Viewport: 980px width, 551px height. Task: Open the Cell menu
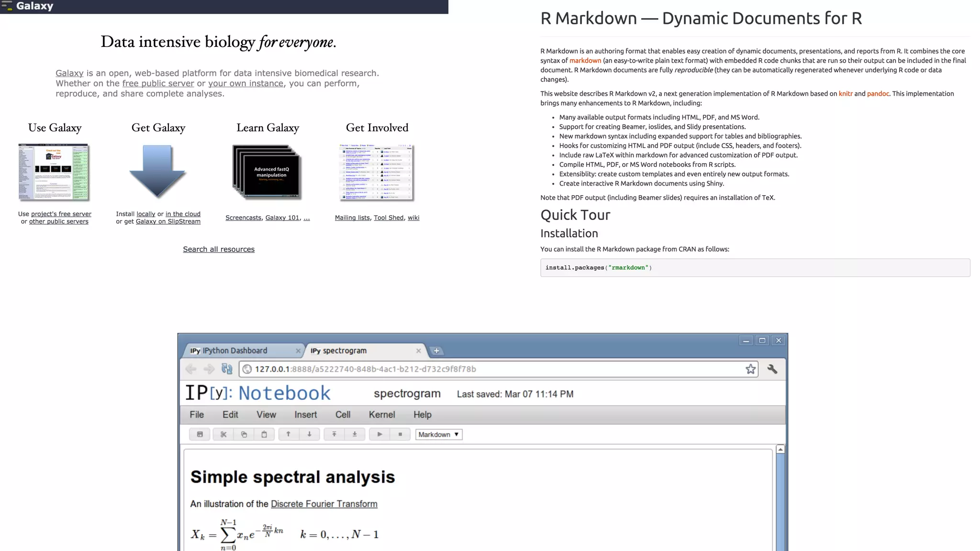click(x=343, y=415)
